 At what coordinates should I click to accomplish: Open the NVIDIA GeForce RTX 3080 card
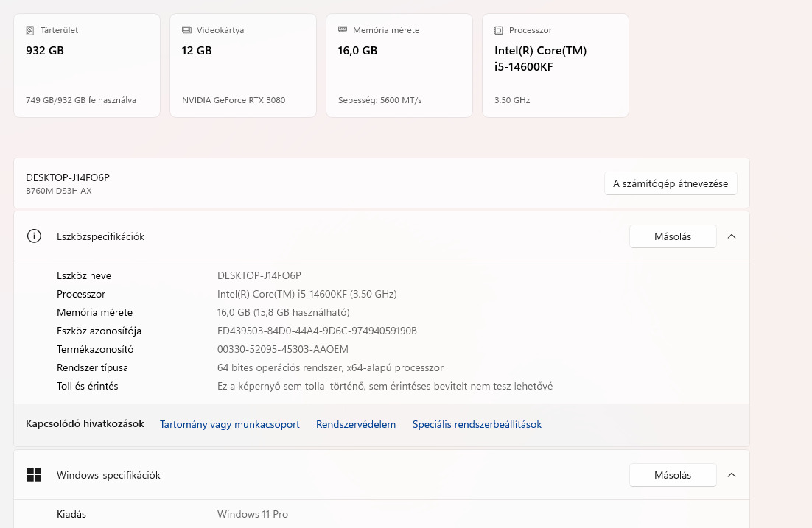(243, 66)
